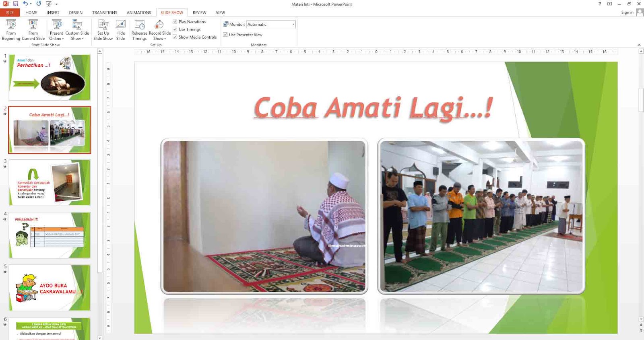The image size is (644, 340).
Task: Click the Hide Slide icon
Action: click(120, 25)
